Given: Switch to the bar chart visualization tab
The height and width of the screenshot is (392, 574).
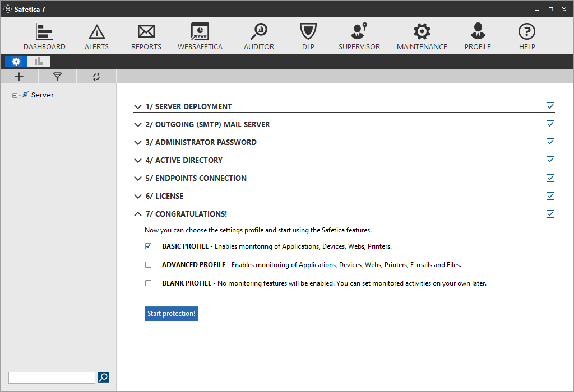Looking at the screenshot, I should [39, 62].
